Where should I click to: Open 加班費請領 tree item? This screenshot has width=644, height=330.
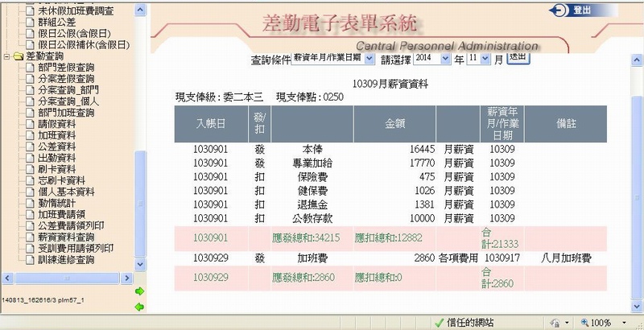62,214
